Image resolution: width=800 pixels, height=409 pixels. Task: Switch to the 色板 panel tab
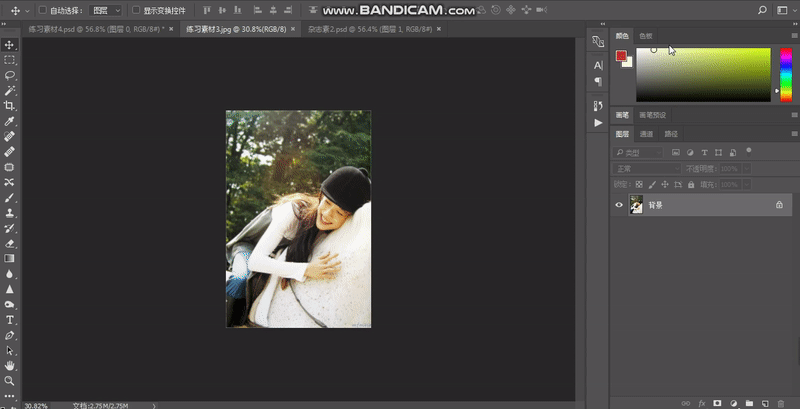click(x=646, y=36)
